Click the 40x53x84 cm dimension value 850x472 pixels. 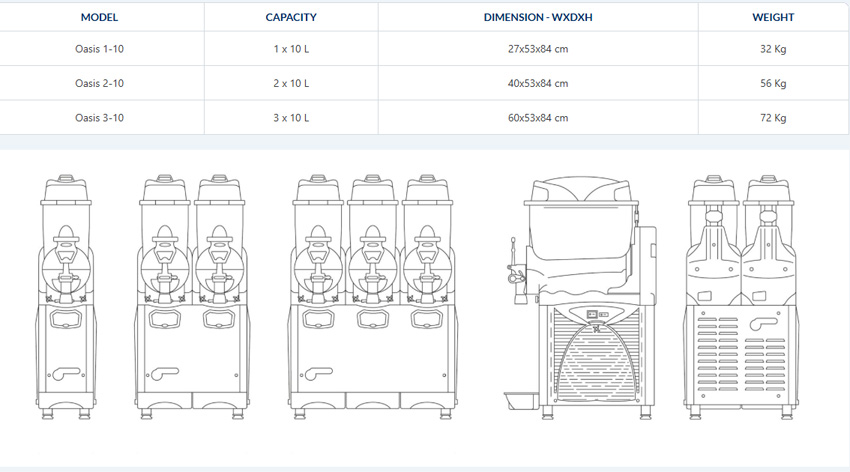tap(537, 83)
